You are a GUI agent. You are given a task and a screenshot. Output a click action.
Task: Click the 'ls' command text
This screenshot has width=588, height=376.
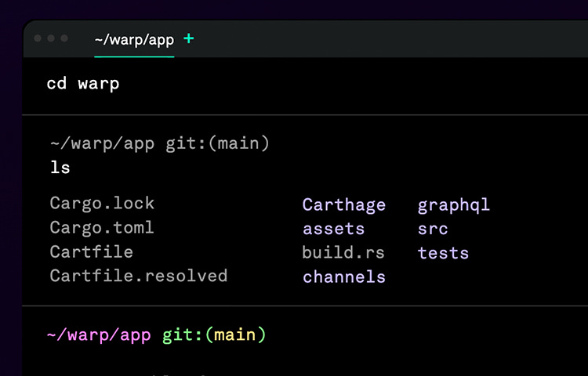coord(60,168)
